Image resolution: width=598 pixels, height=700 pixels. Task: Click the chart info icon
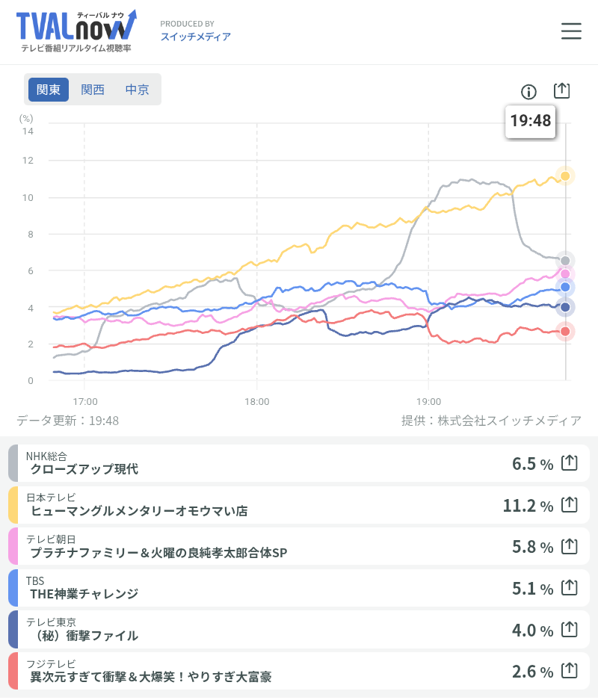528,92
